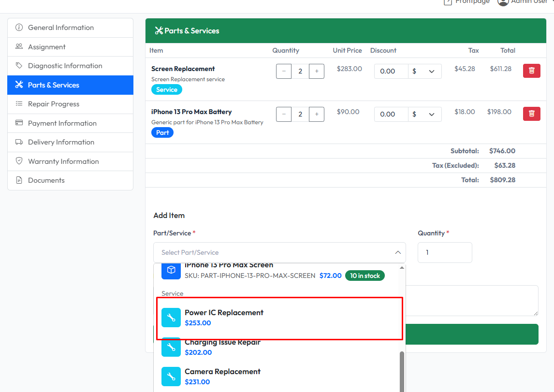
Task: Increase iPhone 13 Pro Max Battery quantity
Action: point(317,114)
